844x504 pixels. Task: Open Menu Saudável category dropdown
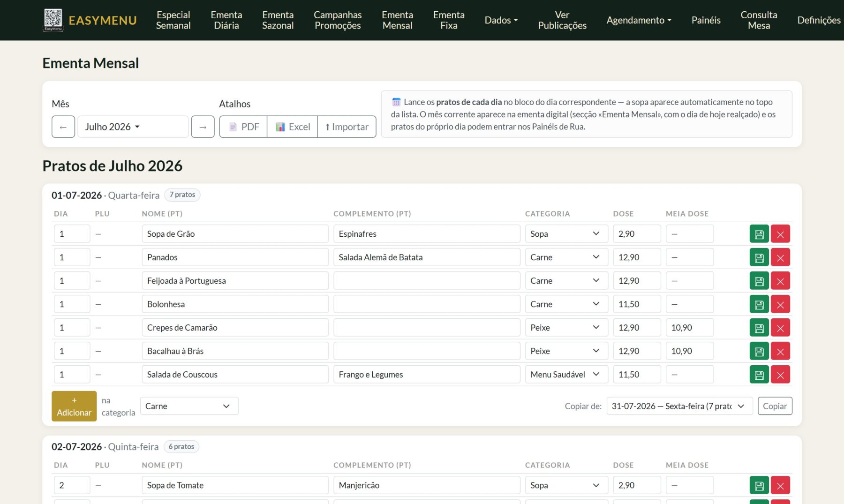tap(566, 375)
